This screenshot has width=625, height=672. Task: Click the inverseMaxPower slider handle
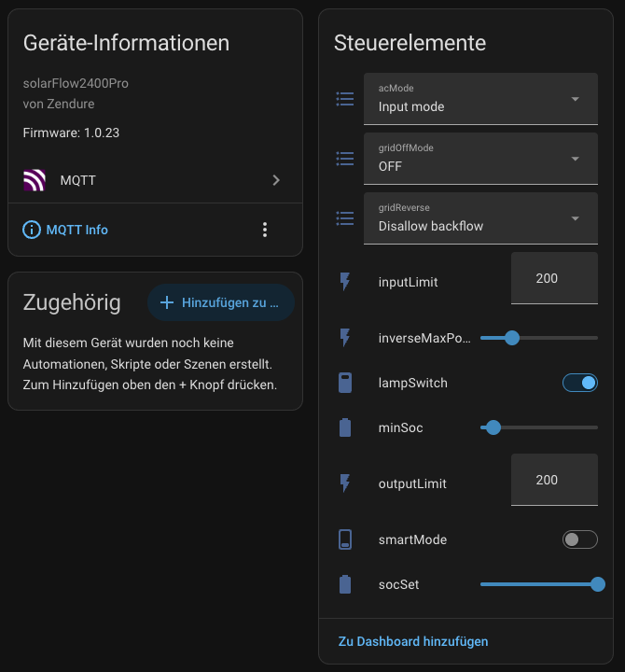(x=512, y=338)
